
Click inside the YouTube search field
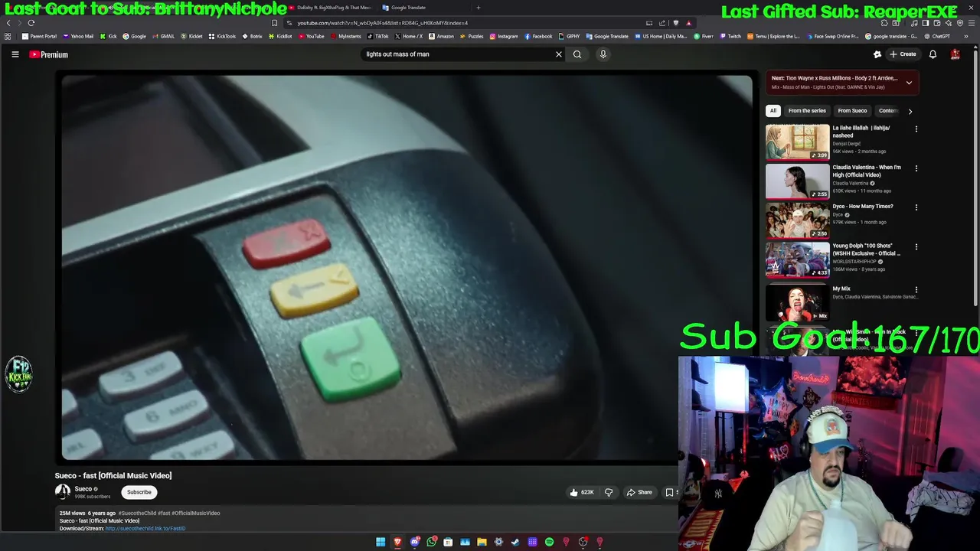pyautogui.click(x=459, y=54)
